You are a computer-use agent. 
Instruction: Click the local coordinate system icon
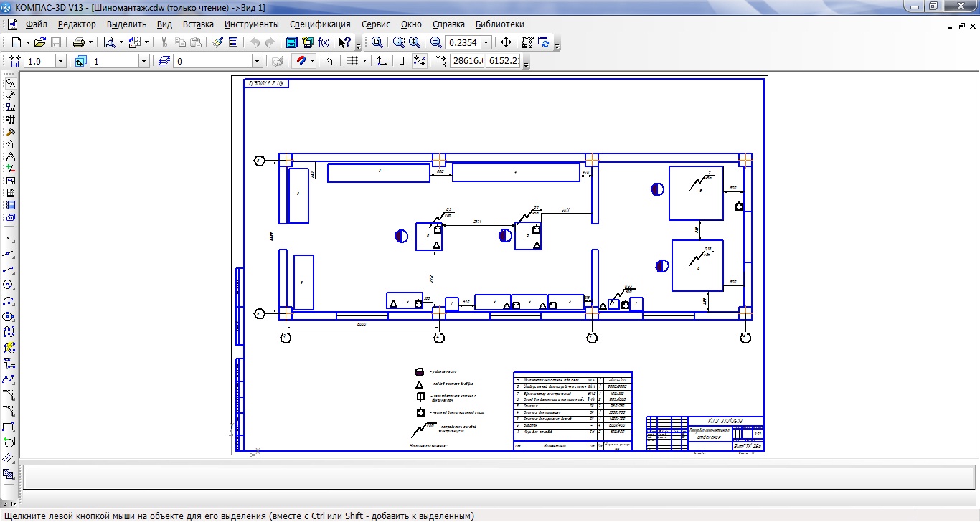tap(382, 62)
